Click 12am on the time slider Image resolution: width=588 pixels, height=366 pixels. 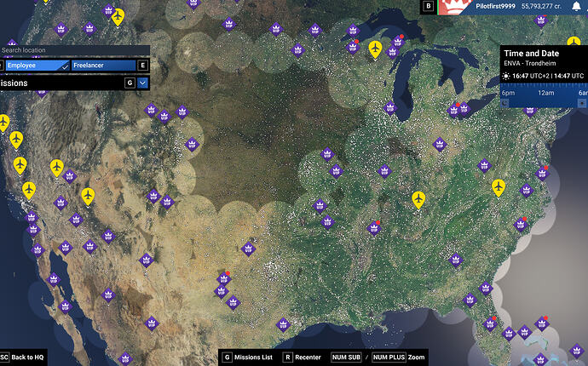pos(546,93)
